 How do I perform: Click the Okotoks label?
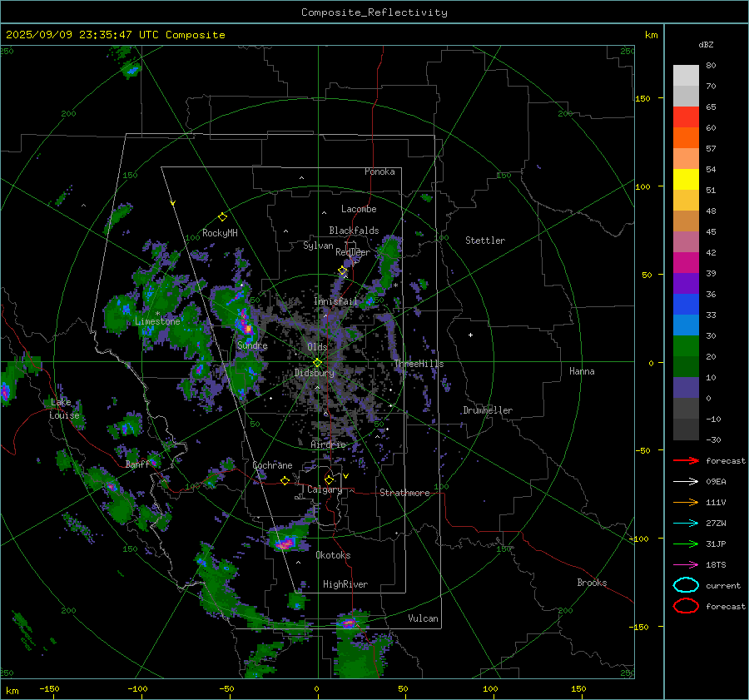pos(333,555)
